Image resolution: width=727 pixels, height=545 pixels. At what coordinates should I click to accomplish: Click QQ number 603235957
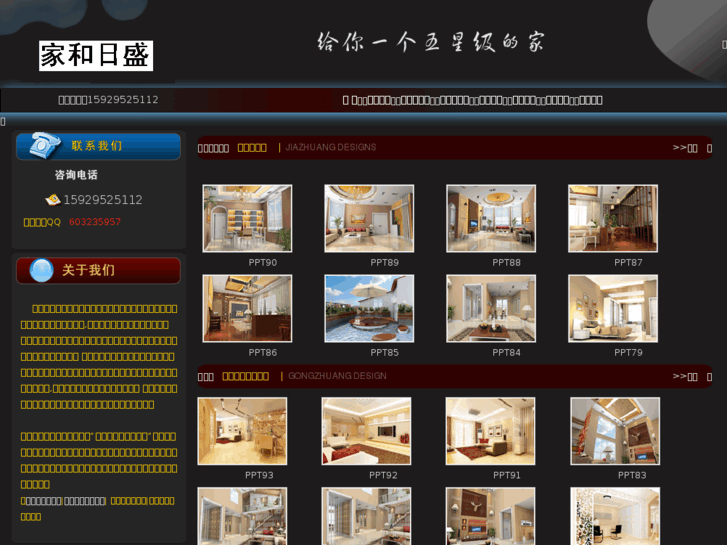point(95,222)
